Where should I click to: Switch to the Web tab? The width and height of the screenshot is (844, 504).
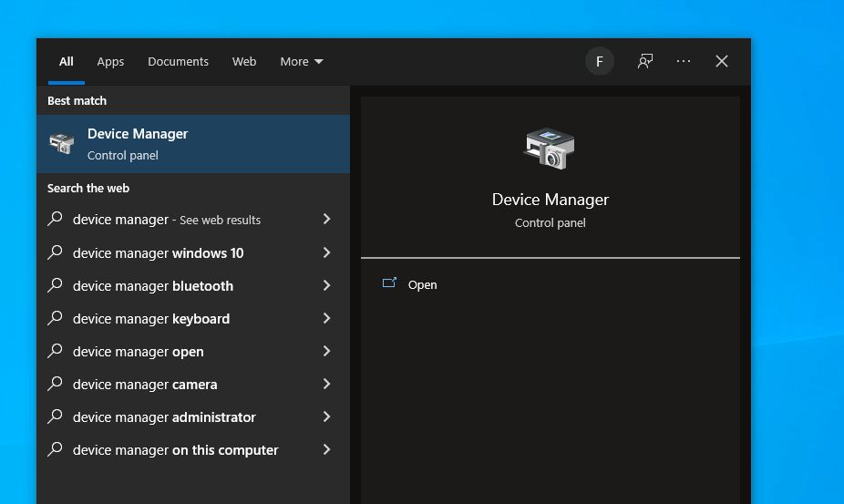point(244,61)
